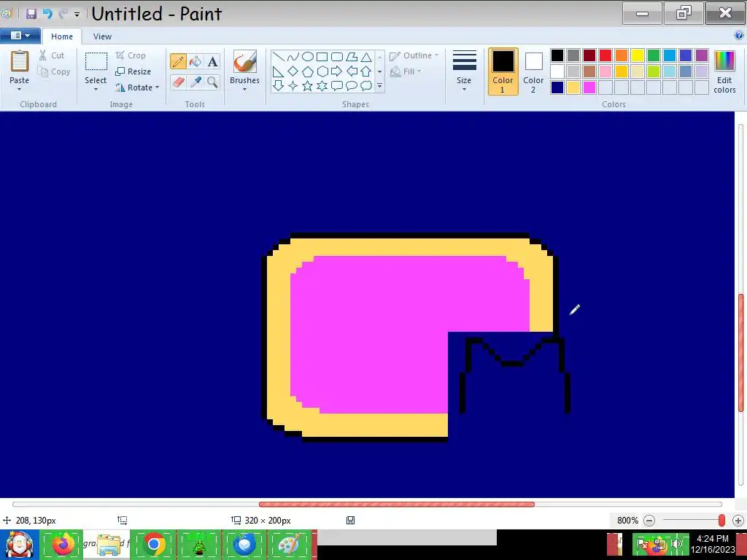Viewport: 747px width, 560px height.
Task: Choose the Down arrow shape
Action: [x=279, y=86]
